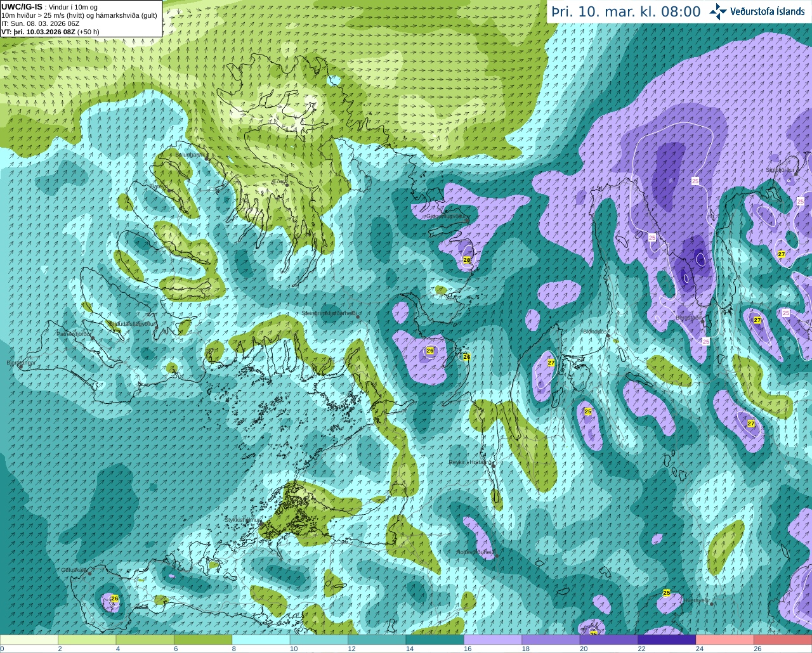Click the Bolungarvík station marker
The image size is (812, 653).
(207, 158)
